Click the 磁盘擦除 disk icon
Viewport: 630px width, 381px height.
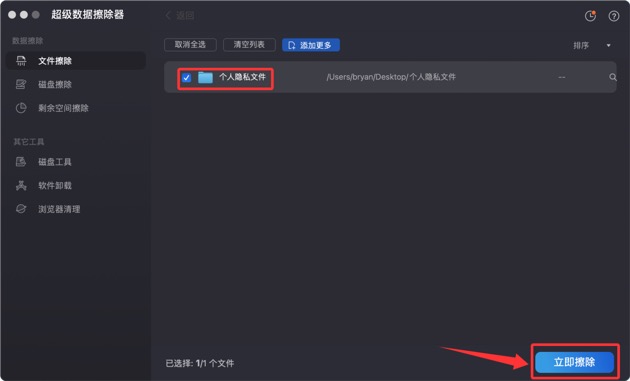21,84
